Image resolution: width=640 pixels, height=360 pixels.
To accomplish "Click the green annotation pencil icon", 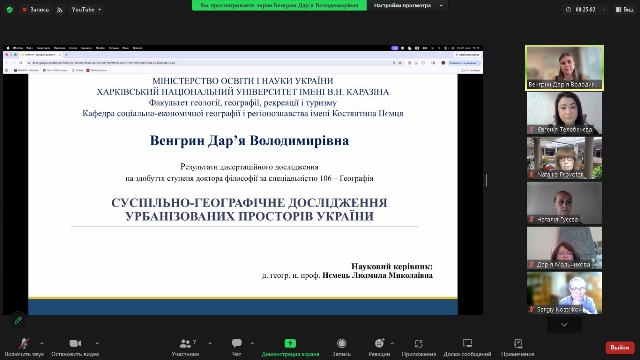I will point(18,320).
